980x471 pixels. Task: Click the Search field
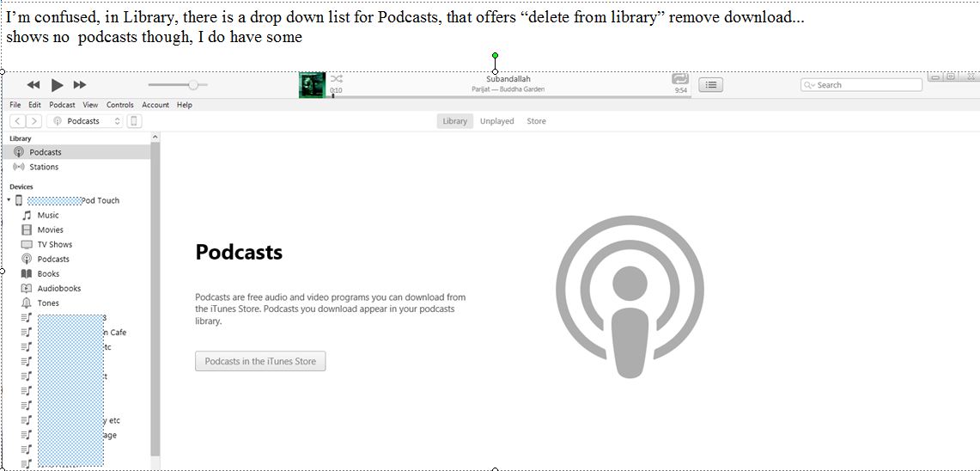[x=861, y=85]
